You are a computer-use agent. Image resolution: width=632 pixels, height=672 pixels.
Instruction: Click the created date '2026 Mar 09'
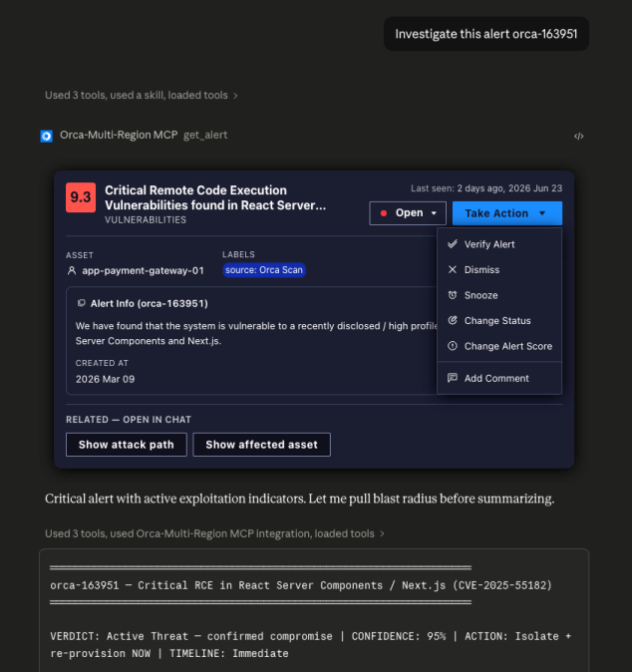[105, 379]
